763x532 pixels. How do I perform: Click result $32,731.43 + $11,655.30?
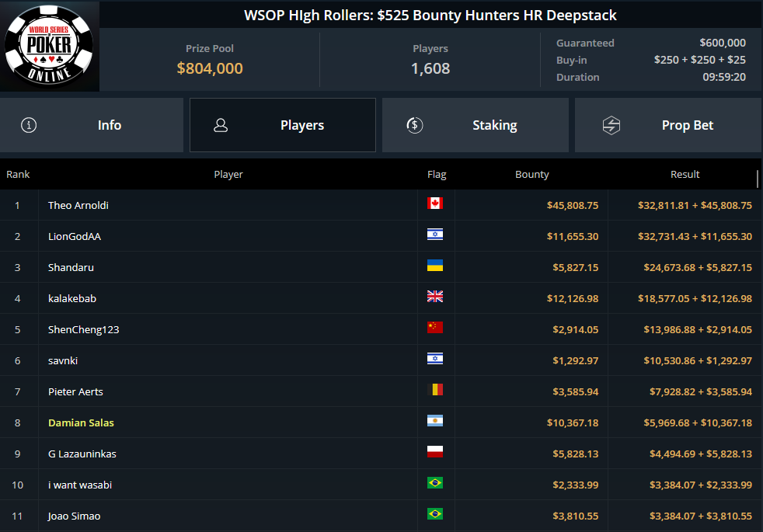pyautogui.click(x=695, y=236)
